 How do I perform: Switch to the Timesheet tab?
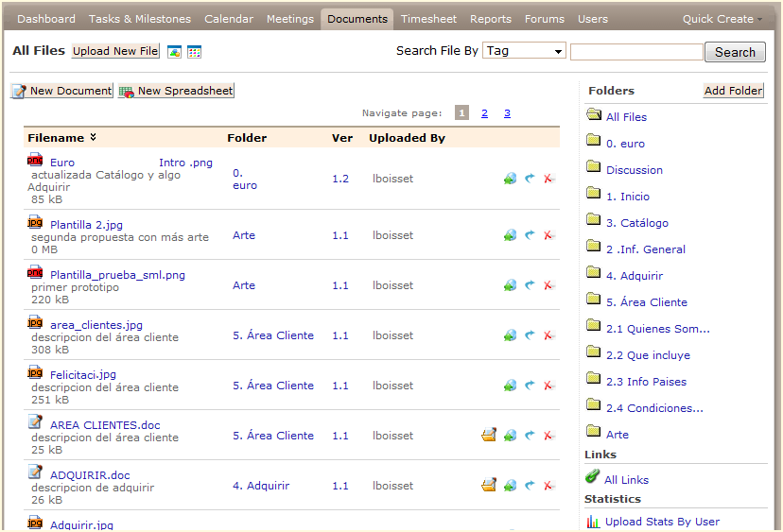(428, 19)
